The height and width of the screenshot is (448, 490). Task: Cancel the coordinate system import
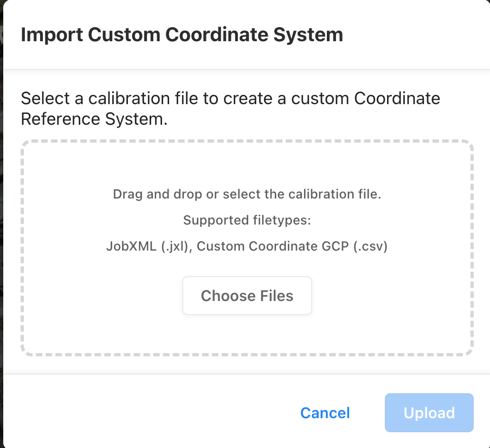click(325, 413)
